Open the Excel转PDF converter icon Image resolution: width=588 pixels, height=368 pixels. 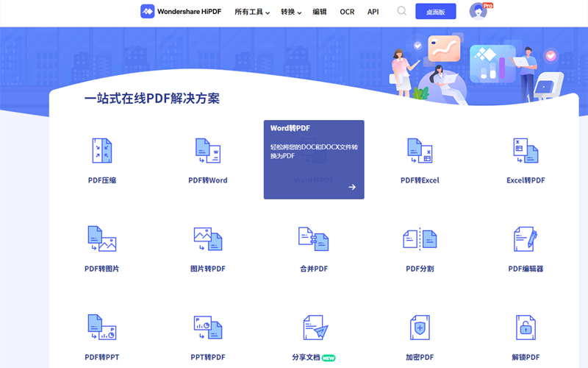pyautogui.click(x=526, y=150)
